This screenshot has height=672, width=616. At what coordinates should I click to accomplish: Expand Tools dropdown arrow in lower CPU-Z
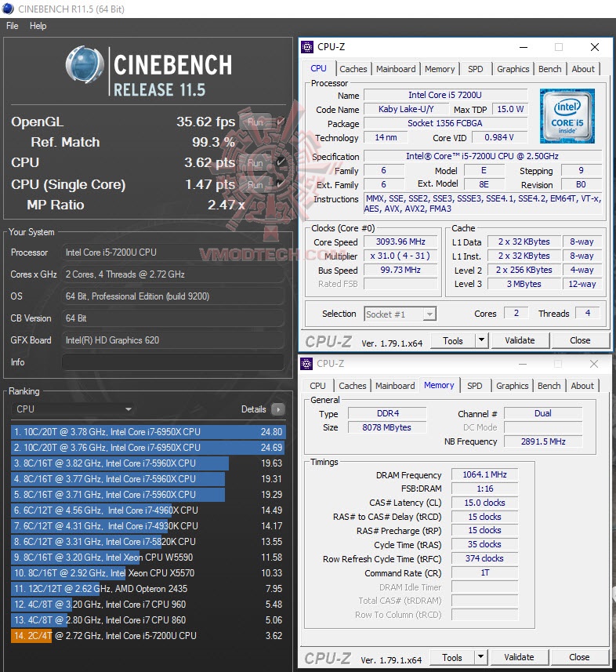click(x=480, y=657)
